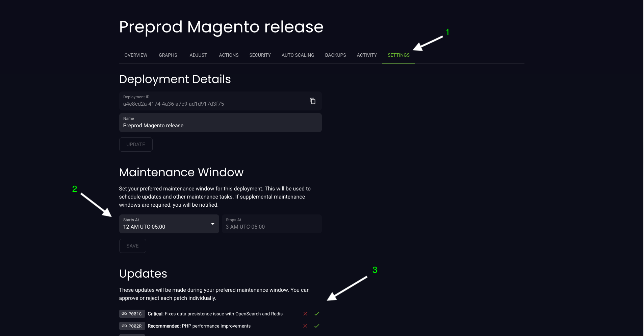Click the 'Critical: Fixes data presistence issue' text
This screenshot has height=336, width=644.
[215, 314]
